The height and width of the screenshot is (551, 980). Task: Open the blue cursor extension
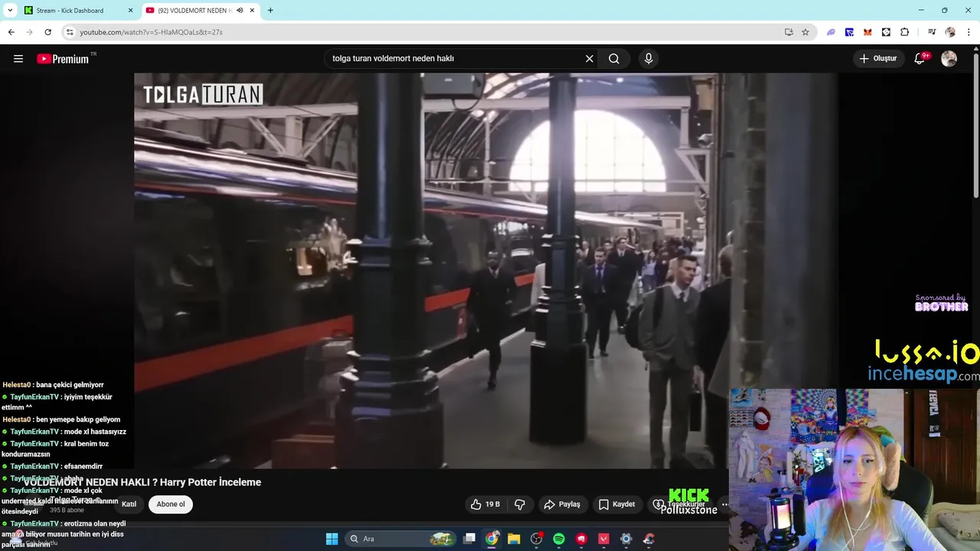849,32
